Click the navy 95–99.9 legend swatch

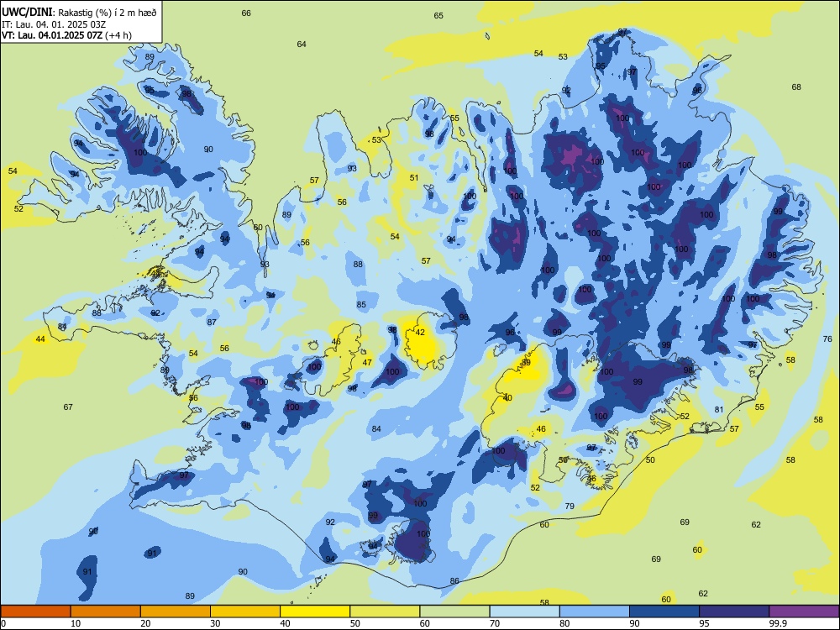coord(734,612)
